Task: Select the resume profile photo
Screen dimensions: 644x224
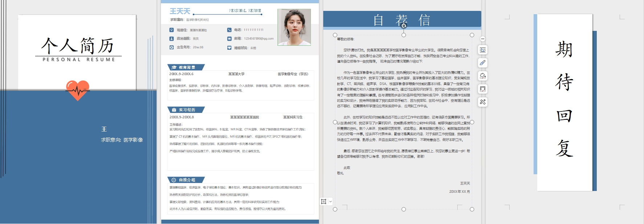Action: [294, 27]
